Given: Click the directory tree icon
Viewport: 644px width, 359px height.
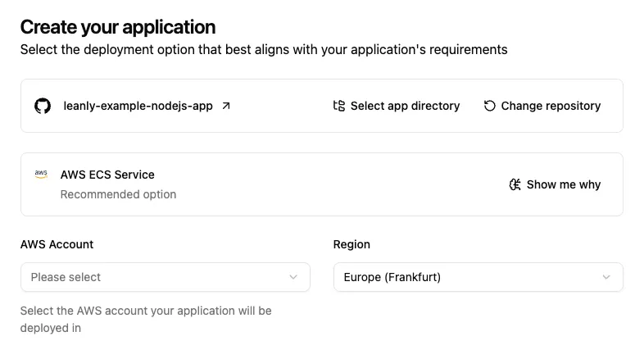Looking at the screenshot, I should tap(339, 106).
